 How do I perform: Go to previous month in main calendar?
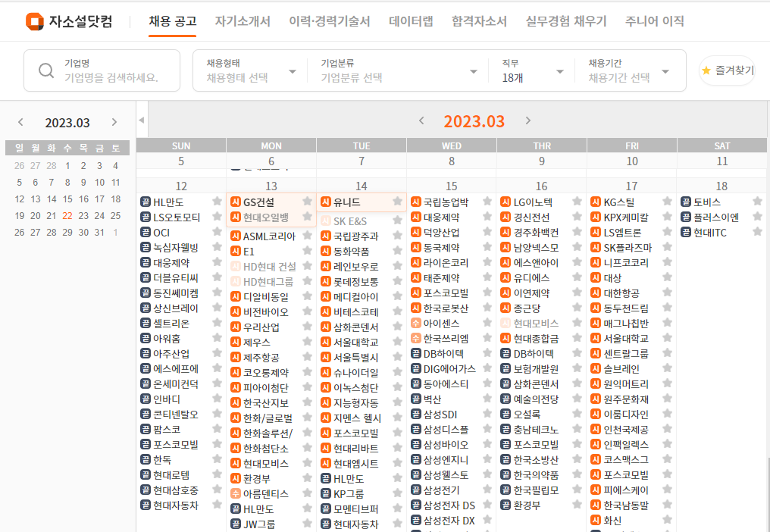[x=421, y=120]
